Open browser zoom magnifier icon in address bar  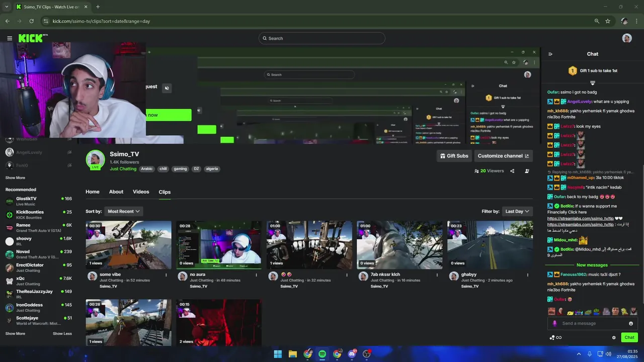tap(597, 21)
